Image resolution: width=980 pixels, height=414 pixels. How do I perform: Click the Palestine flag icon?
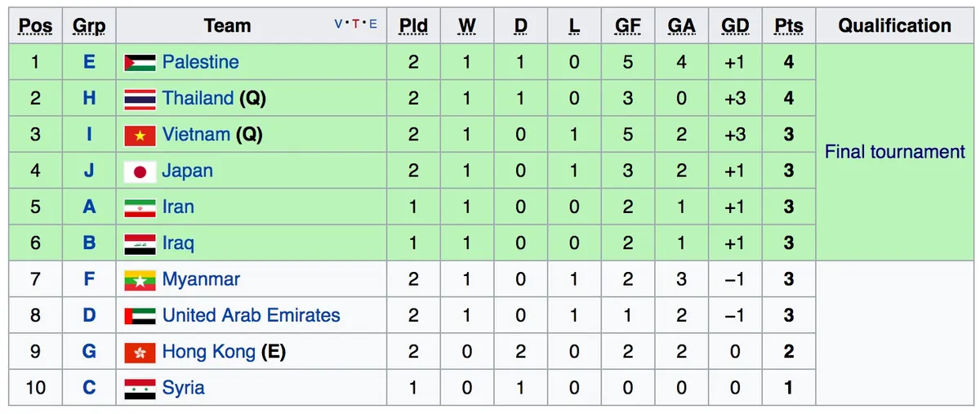140,62
